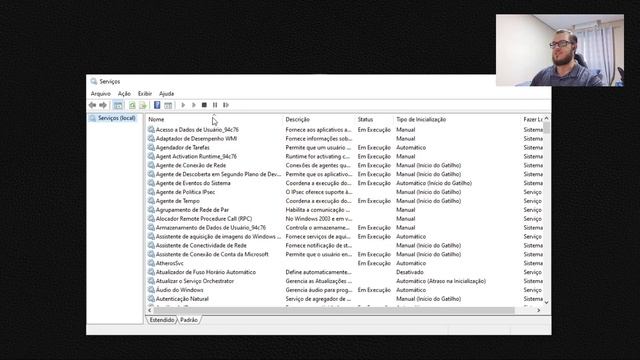The height and width of the screenshot is (360, 640).
Task: Click gear icon beside Áudio do Windows
Action: pyautogui.click(x=151, y=290)
